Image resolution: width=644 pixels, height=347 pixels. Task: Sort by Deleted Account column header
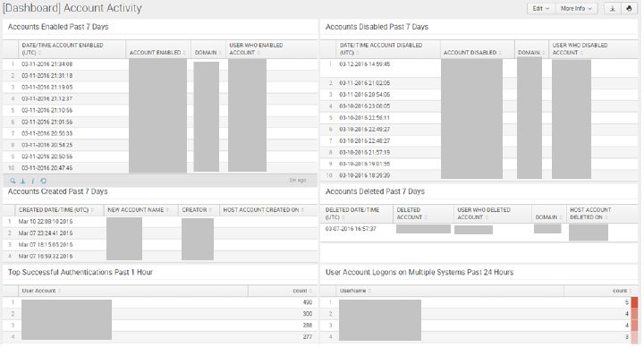[423, 214]
